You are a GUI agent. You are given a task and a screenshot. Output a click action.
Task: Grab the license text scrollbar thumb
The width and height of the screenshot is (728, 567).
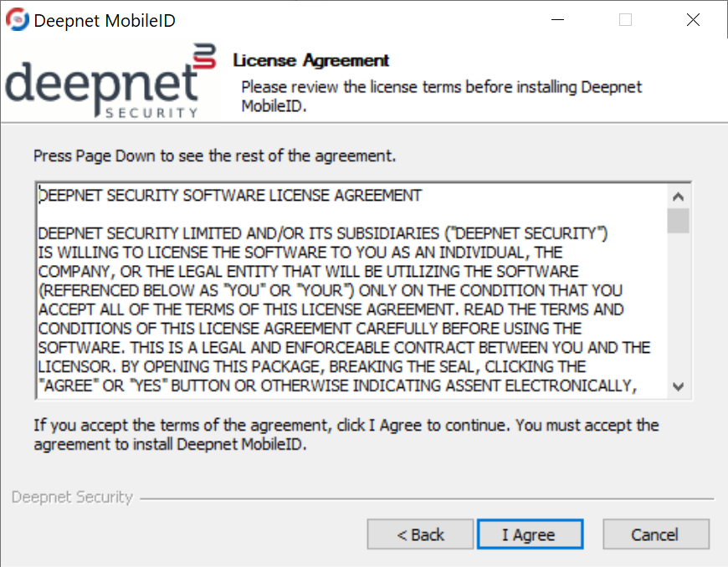679,221
